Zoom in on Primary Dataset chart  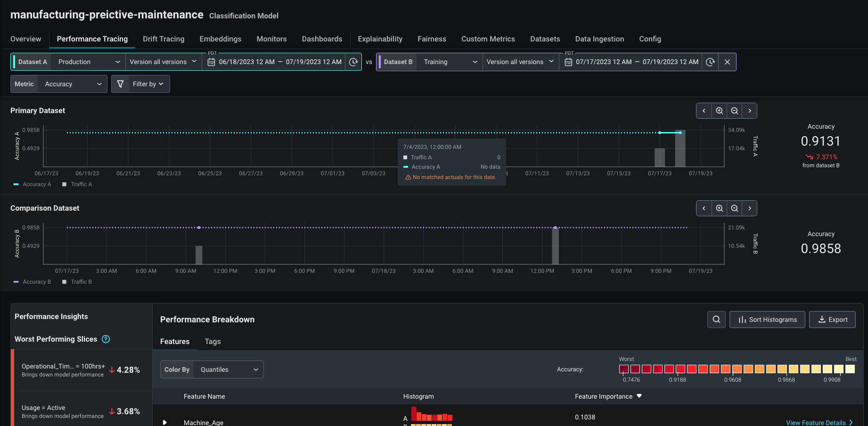(720, 111)
